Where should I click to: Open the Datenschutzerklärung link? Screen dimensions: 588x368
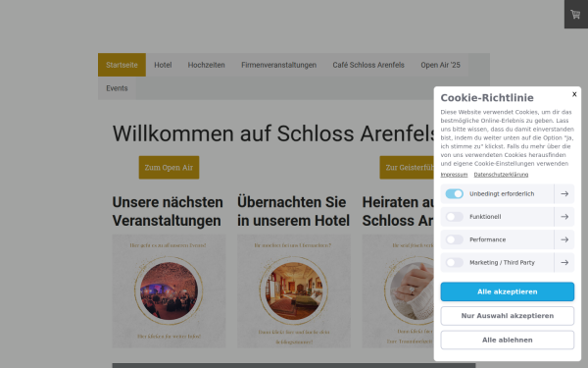point(501,175)
